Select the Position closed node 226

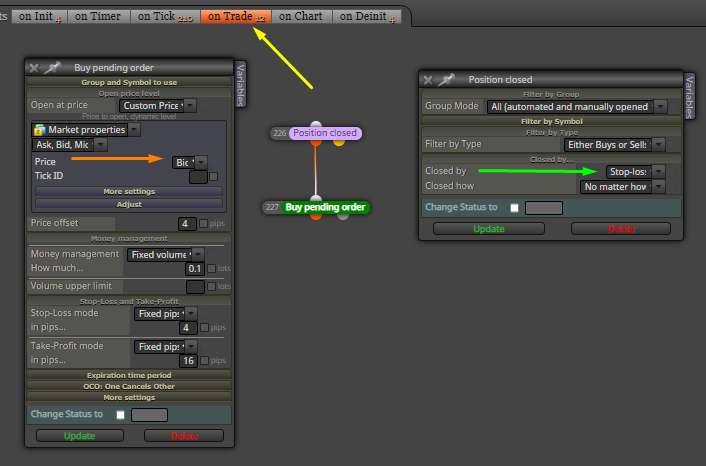[316, 133]
